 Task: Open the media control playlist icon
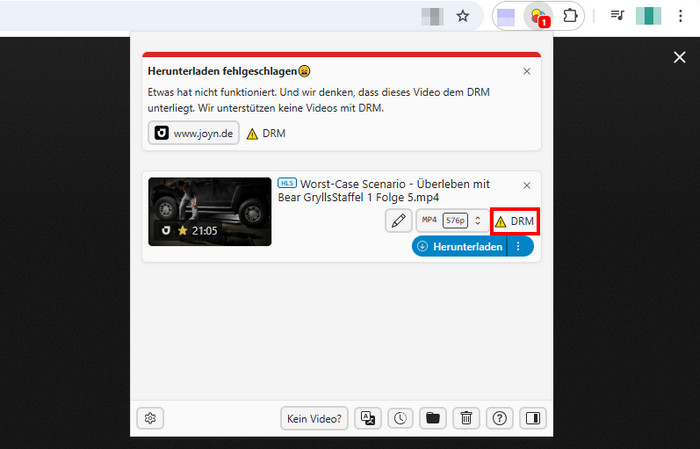pos(617,16)
